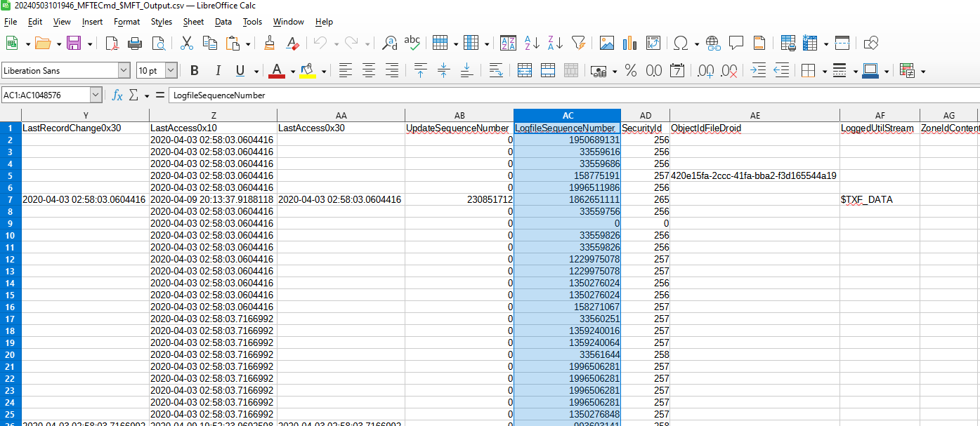Open the Find & Replace tool

pyautogui.click(x=389, y=44)
